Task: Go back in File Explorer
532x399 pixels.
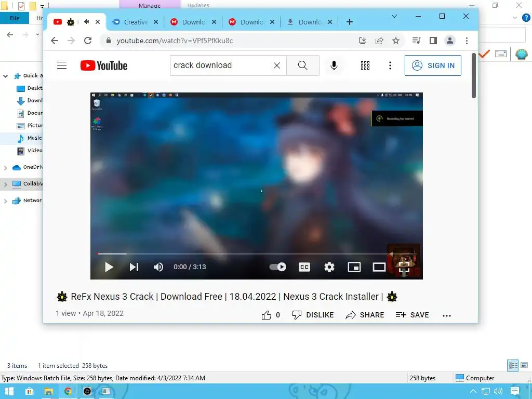Action: (10, 35)
